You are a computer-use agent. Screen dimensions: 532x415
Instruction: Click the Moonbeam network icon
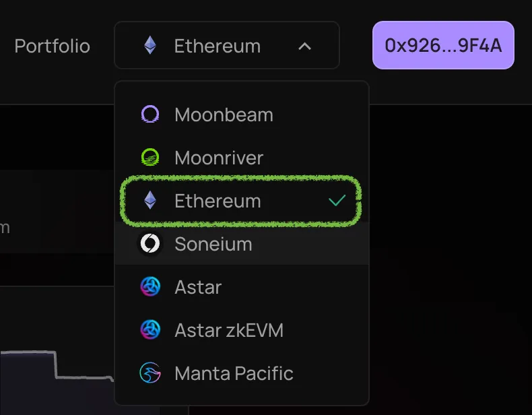pyautogui.click(x=150, y=115)
